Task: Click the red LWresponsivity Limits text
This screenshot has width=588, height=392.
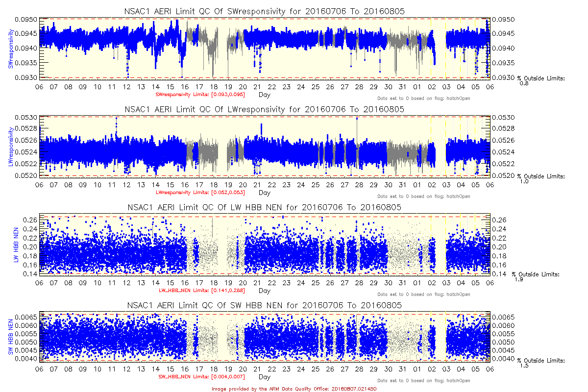Action: tap(200, 192)
